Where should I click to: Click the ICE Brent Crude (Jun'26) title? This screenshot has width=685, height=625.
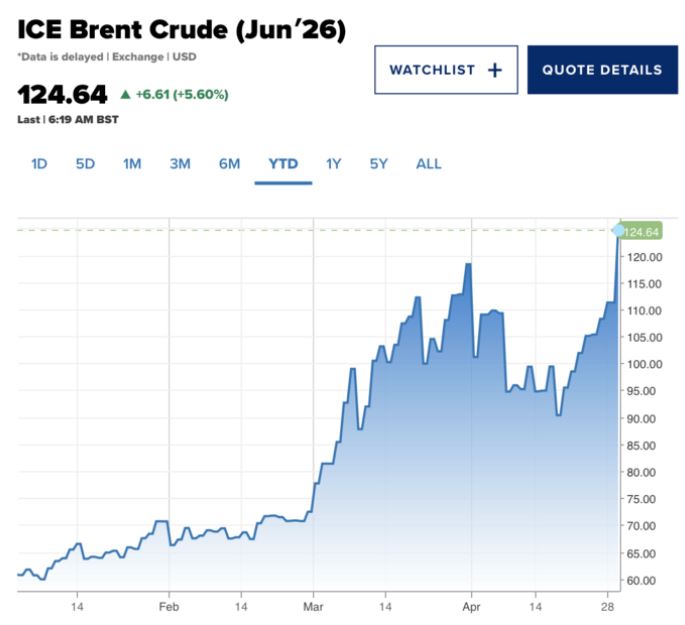coord(181,31)
